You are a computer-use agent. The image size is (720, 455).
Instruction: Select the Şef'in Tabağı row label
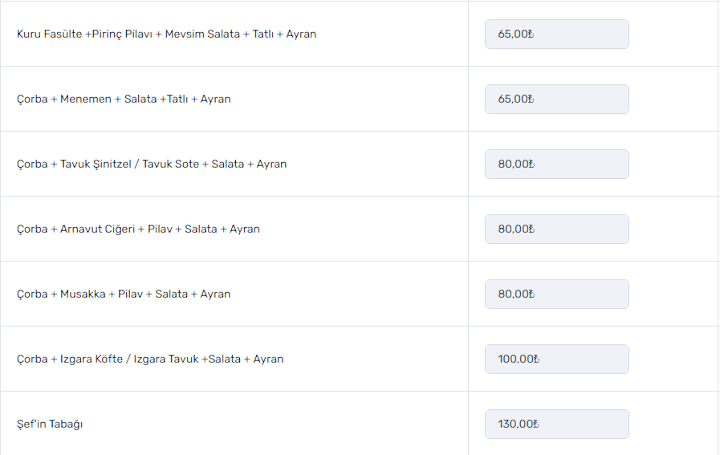(x=50, y=424)
